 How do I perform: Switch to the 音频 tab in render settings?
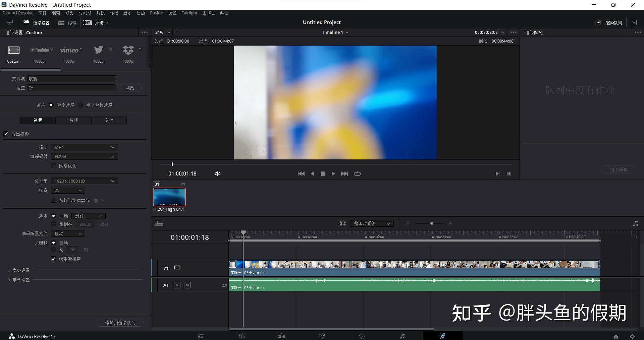73,120
